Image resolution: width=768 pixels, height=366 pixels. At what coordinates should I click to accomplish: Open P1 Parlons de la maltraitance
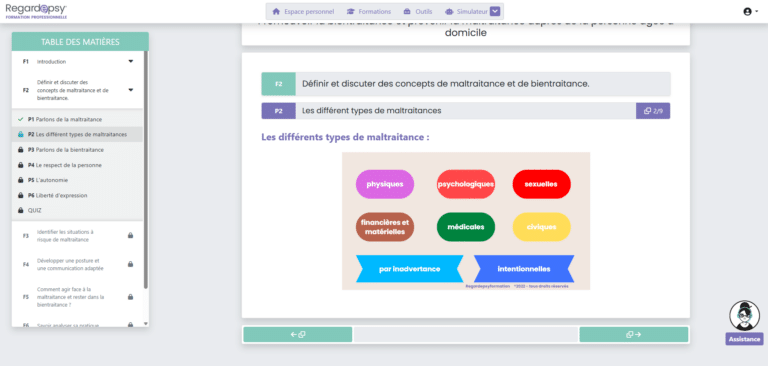78,119
